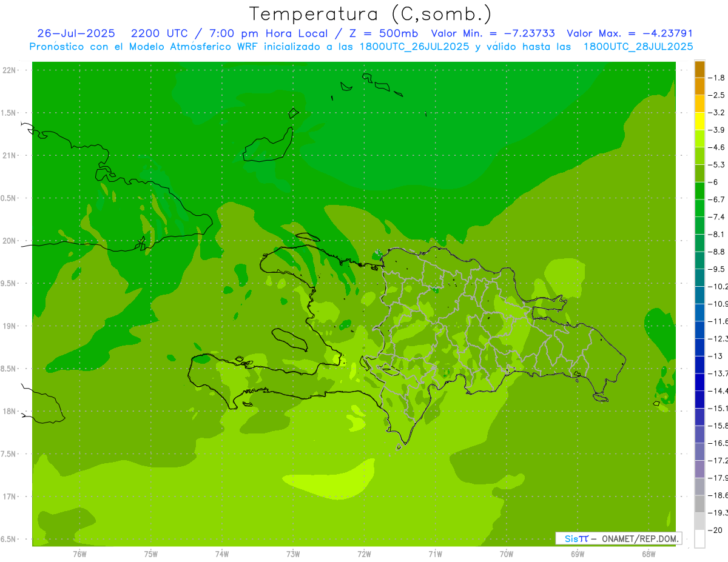Click the '21N' latitude label

[x=9, y=155]
